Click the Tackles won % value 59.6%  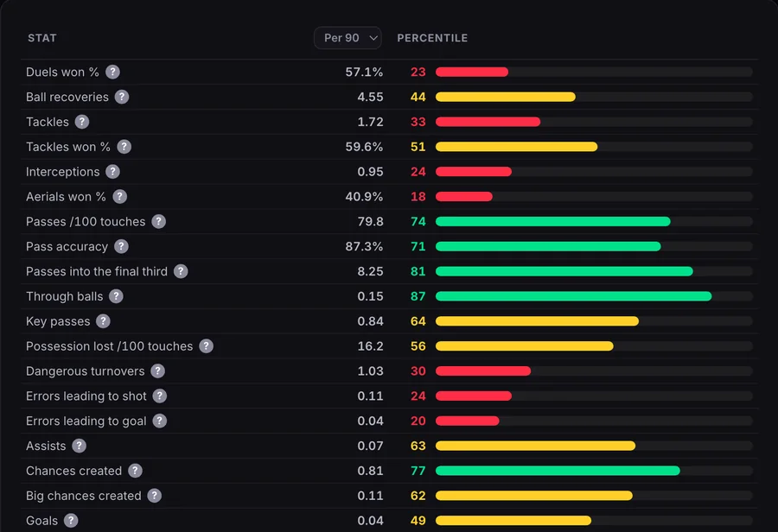[x=364, y=147]
